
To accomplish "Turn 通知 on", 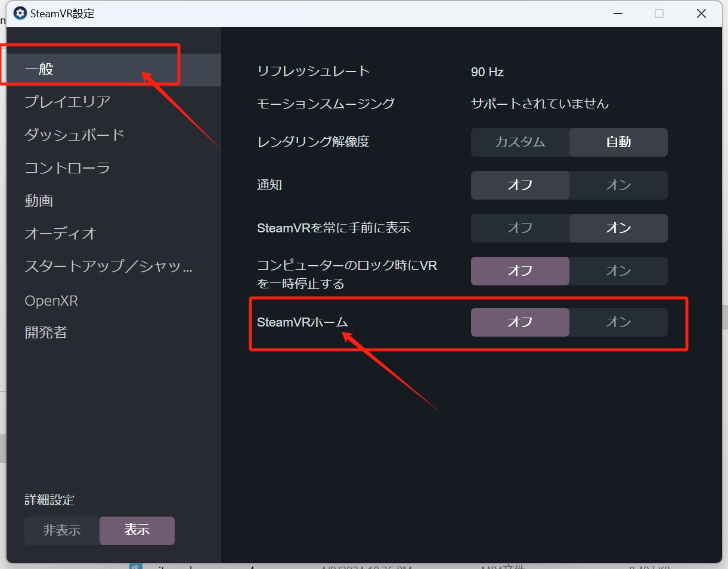I will click(618, 185).
